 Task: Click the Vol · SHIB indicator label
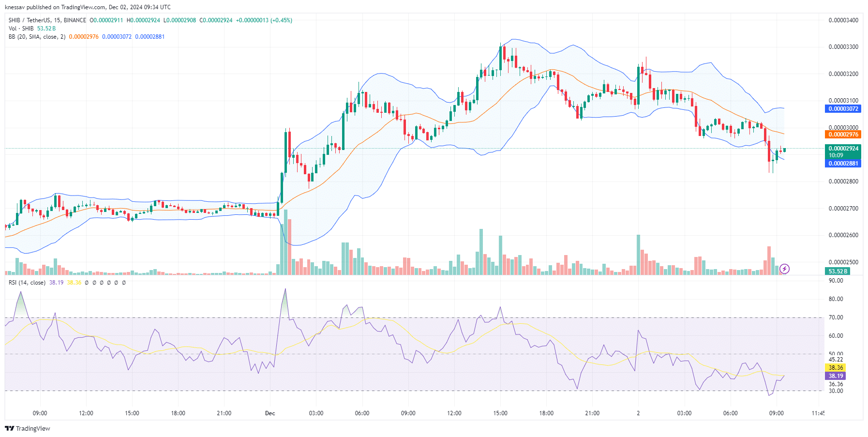[21, 29]
